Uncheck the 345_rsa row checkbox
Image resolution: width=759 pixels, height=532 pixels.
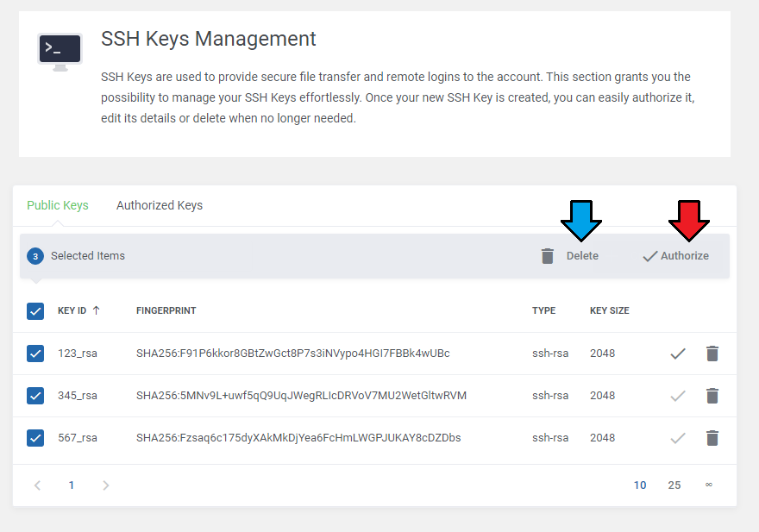coord(35,396)
